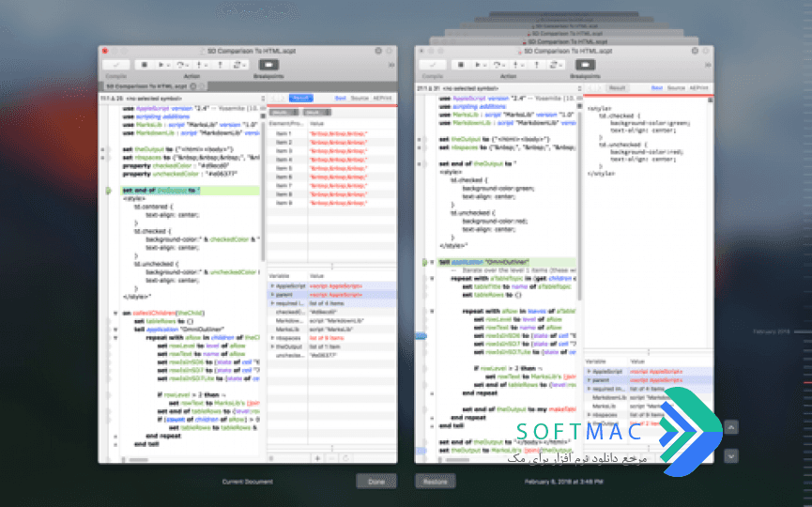Toggle Breakpoints button in left window
Viewport: 812px width, 507px height.
pyautogui.click(x=268, y=65)
